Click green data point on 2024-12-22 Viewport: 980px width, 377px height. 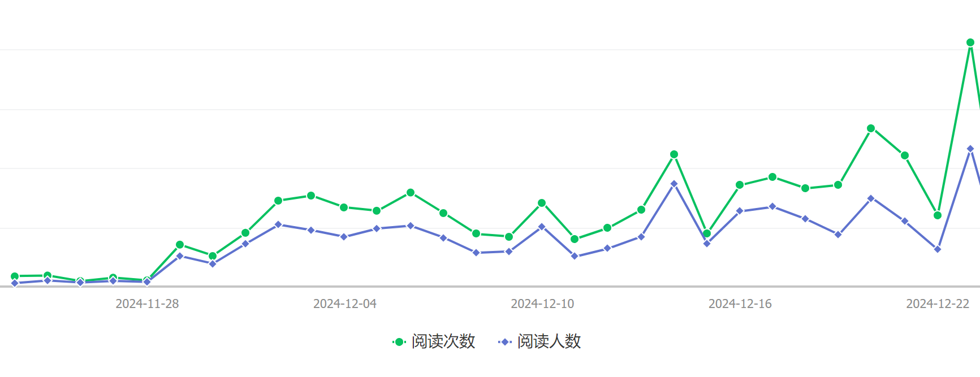click(x=938, y=215)
